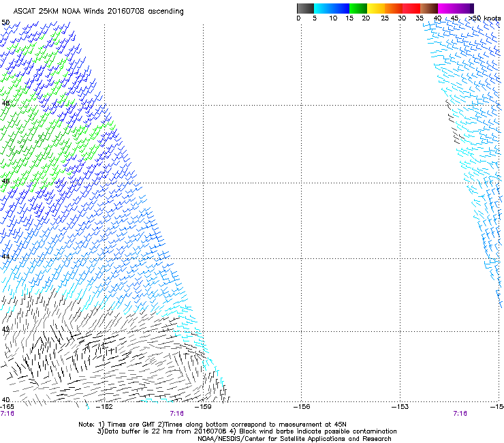Click the longitude label '-153'
504x443 pixels.
pos(400,407)
